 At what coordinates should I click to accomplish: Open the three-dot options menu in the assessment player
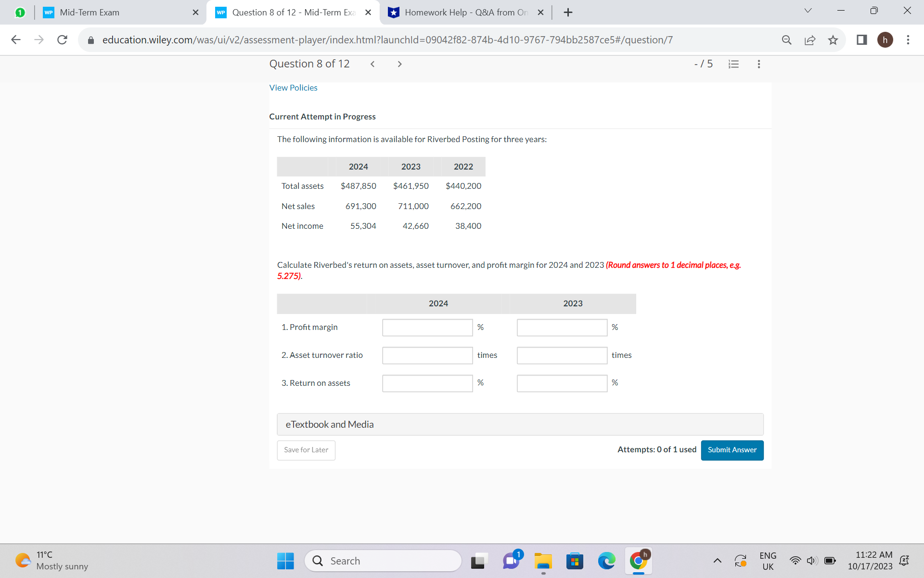(758, 64)
